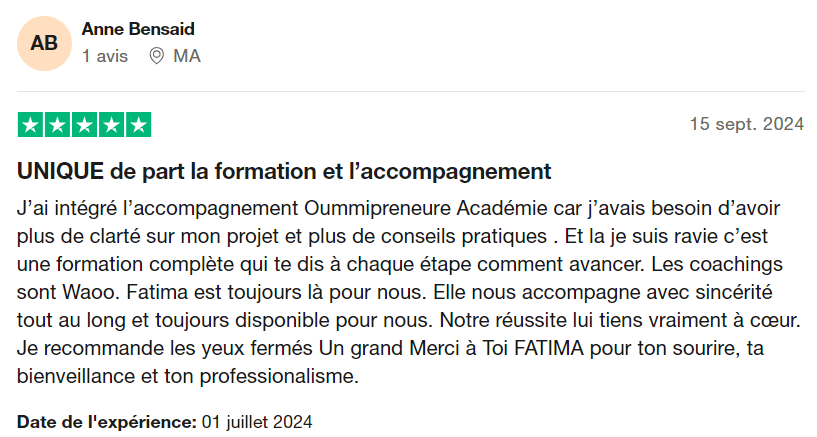The height and width of the screenshot is (437, 817).
Task: Click the review date 15 sept. 2024
Action: tap(746, 125)
